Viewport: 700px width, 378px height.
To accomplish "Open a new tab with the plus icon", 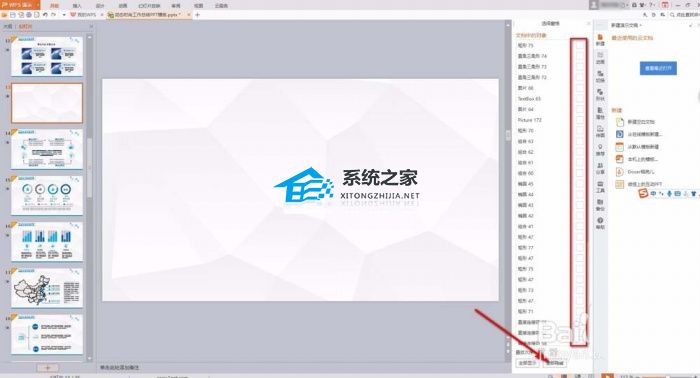I will 197,15.
